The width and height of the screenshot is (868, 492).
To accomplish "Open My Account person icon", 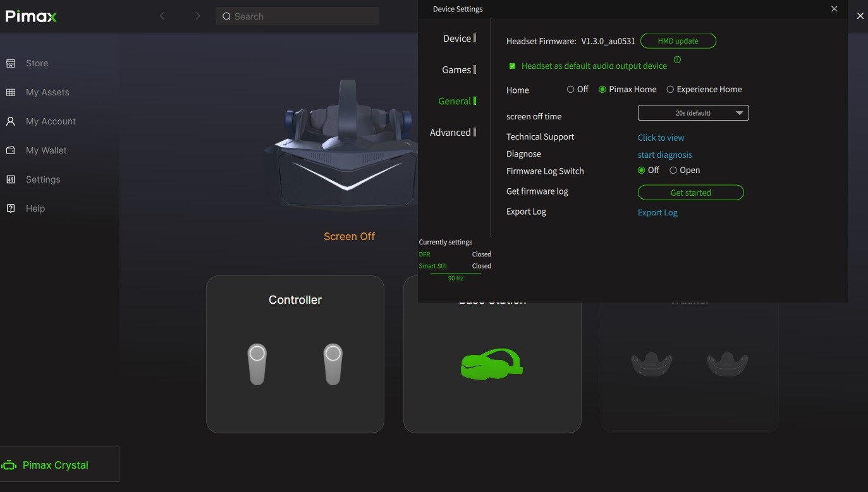I will click(11, 121).
